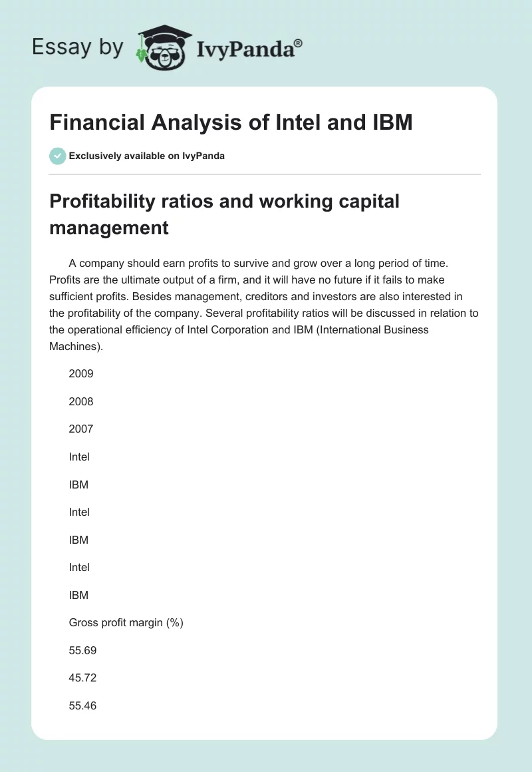Image resolution: width=532 pixels, height=772 pixels.
Task: Click "Exclusively available on IvyPanda" label
Action: pos(146,156)
